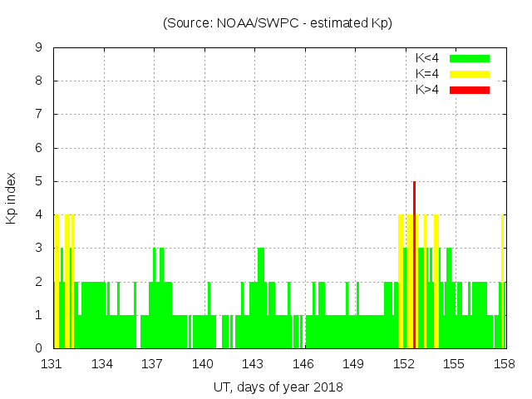Click the 'Kp index' y-axis label
Image resolution: width=532 pixels, height=399 pixels.
tap(12, 198)
